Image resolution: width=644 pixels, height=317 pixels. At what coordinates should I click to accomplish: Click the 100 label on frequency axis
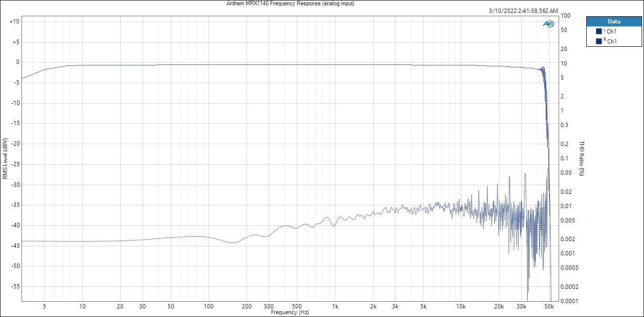(x=208, y=306)
